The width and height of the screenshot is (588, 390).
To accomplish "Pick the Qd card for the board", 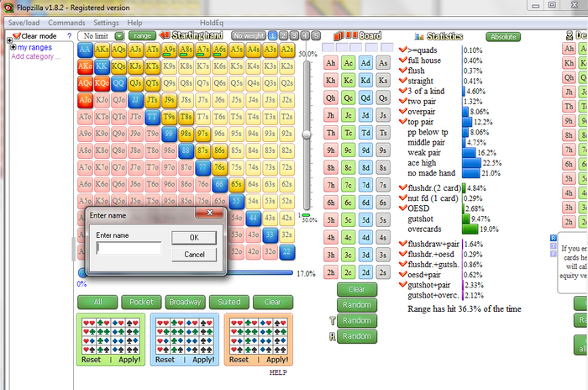I will click(x=365, y=98).
